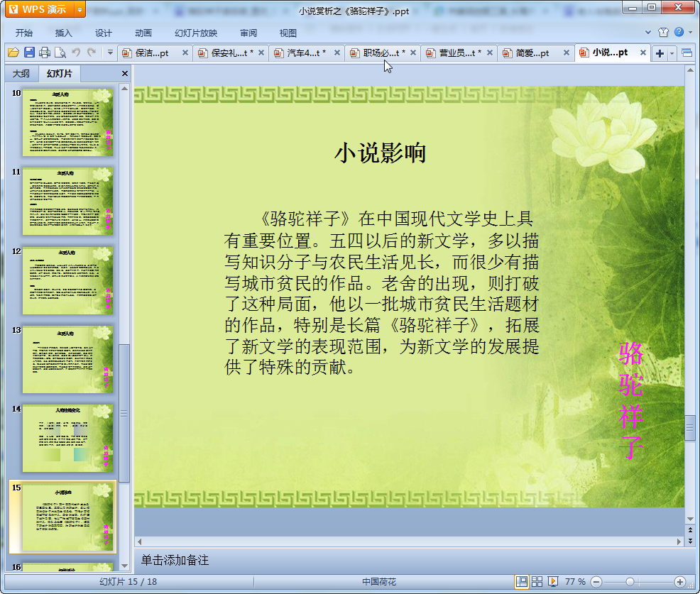Open the 插入 ribbon tab
Image resolution: width=700 pixels, height=594 pixels.
(63, 33)
